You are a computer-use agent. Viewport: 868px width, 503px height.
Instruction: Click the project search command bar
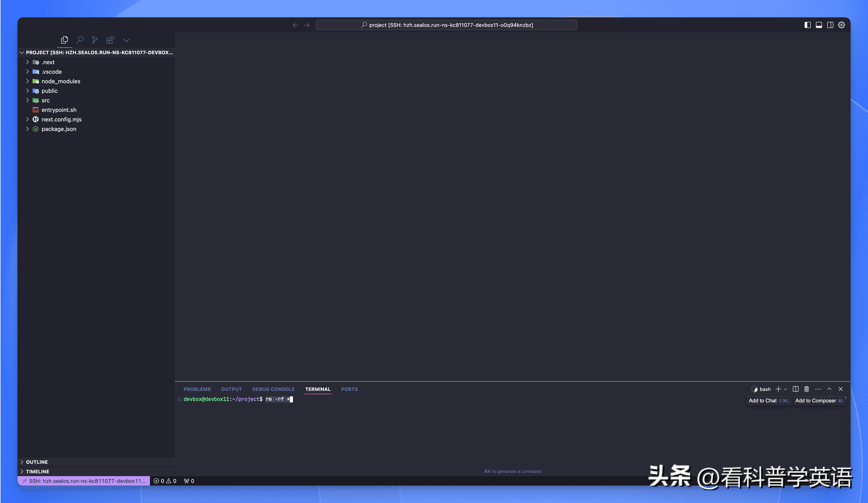(446, 25)
